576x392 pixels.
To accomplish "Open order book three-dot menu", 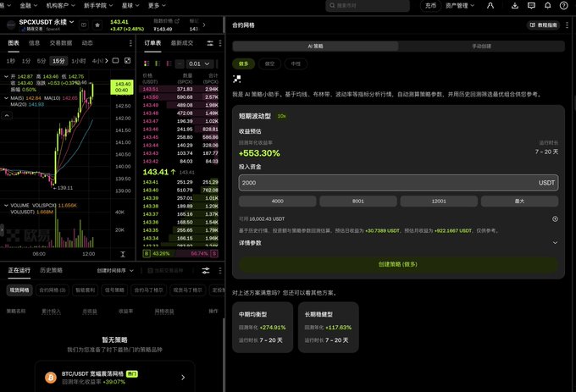I will (x=220, y=43).
